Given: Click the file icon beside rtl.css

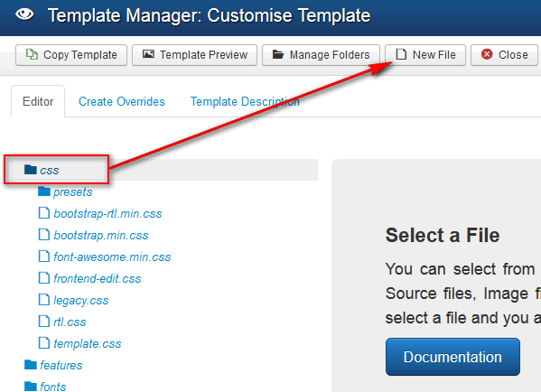Looking at the screenshot, I should pyautogui.click(x=44, y=322).
